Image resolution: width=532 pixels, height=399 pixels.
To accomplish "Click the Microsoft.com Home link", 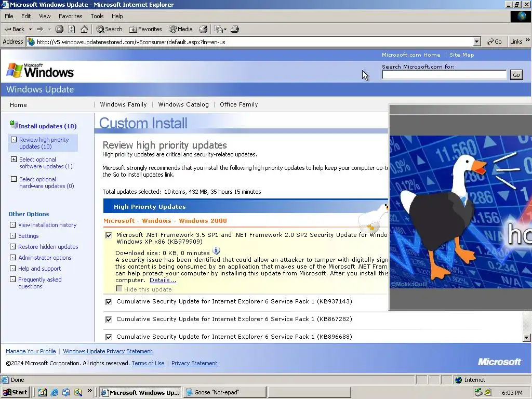I will pyautogui.click(x=411, y=55).
